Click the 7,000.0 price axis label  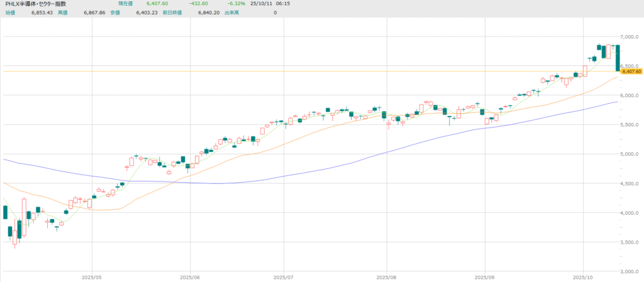pyautogui.click(x=630, y=36)
